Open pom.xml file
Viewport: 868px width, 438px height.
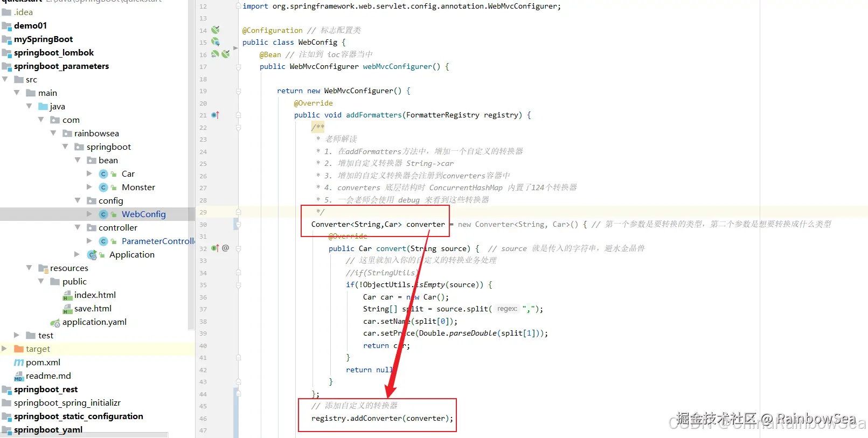[43, 362]
